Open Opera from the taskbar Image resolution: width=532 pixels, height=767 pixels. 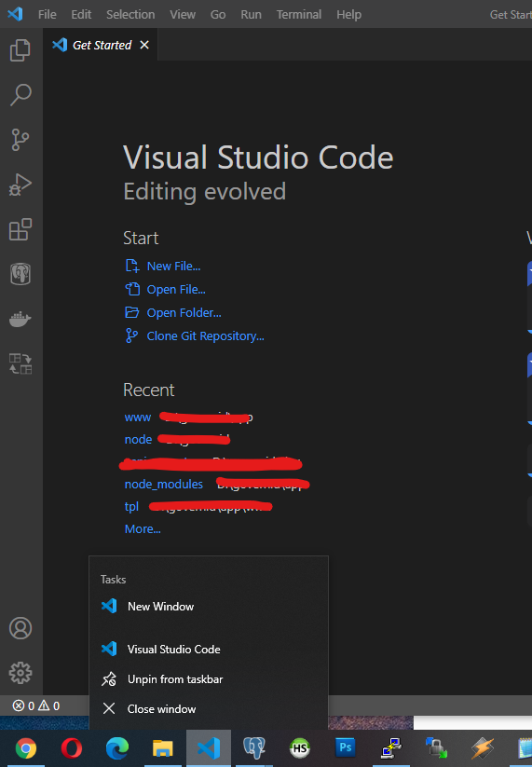(72, 748)
